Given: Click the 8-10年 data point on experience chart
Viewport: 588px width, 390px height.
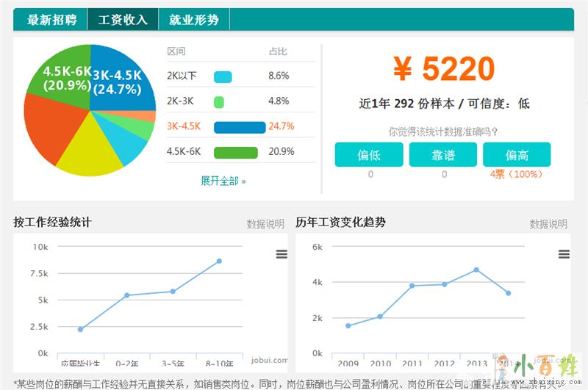Looking at the screenshot, I should pyautogui.click(x=219, y=261).
